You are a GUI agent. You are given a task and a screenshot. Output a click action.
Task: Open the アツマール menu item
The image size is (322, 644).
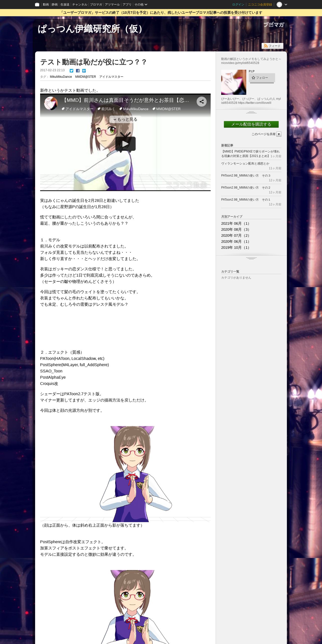point(112,5)
